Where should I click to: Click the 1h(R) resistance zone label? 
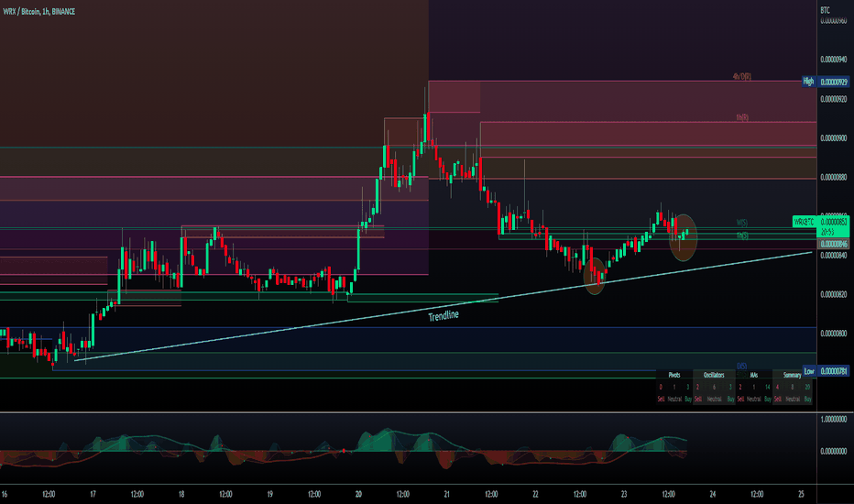pos(742,117)
